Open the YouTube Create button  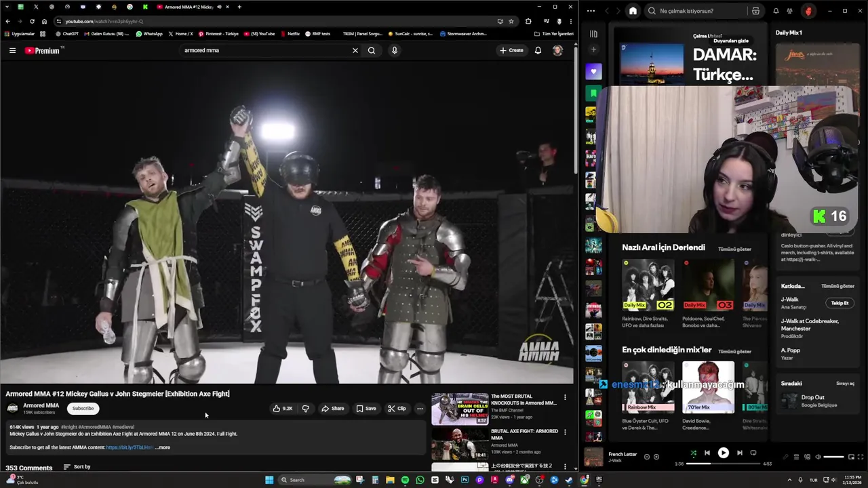[x=511, y=50]
